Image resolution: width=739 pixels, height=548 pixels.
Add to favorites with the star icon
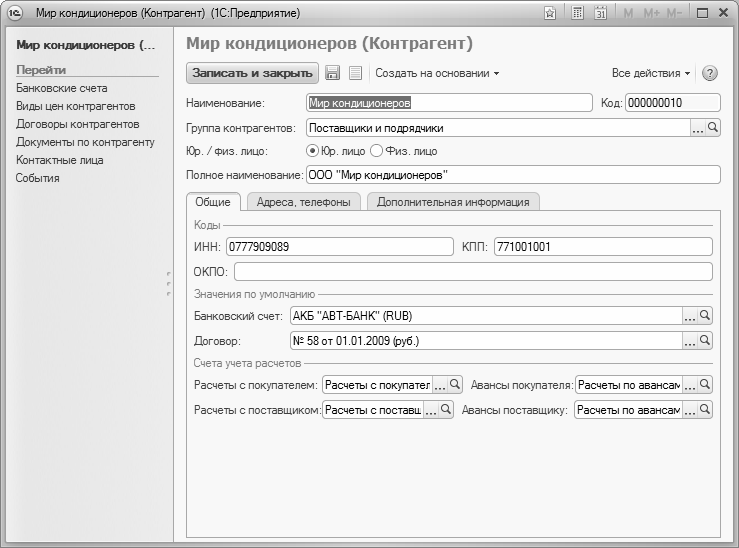(550, 13)
